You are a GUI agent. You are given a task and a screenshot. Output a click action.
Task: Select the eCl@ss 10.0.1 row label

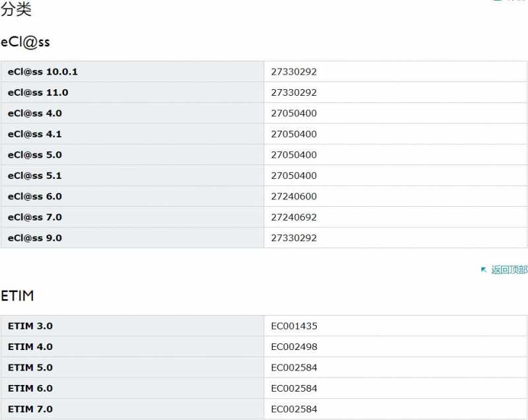[x=43, y=72]
